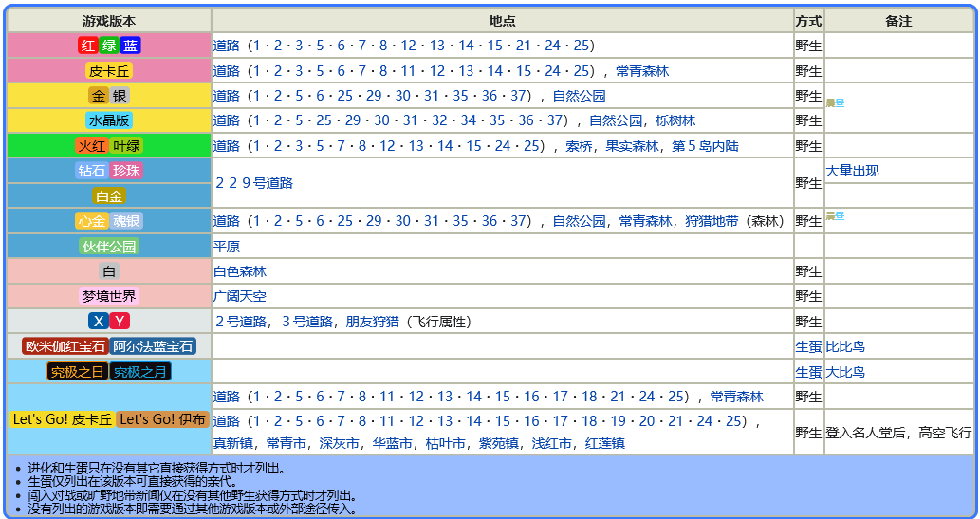Open the 平原 location link

coord(227,247)
